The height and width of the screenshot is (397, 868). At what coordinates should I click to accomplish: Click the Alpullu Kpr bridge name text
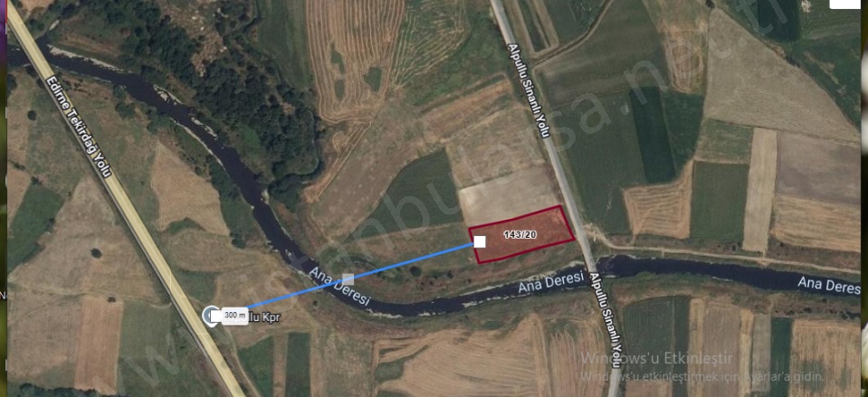[x=265, y=316]
